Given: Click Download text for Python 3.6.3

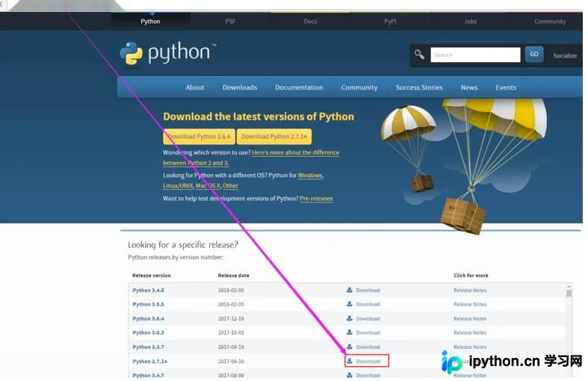Looking at the screenshot, I should coord(368,332).
